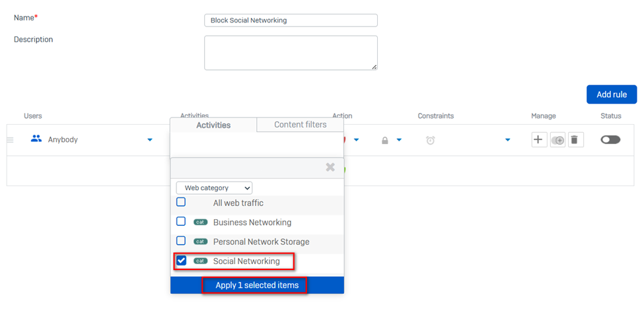Click the alarm clock Constraints icon
Screen dimensions: 644x313
pos(430,141)
